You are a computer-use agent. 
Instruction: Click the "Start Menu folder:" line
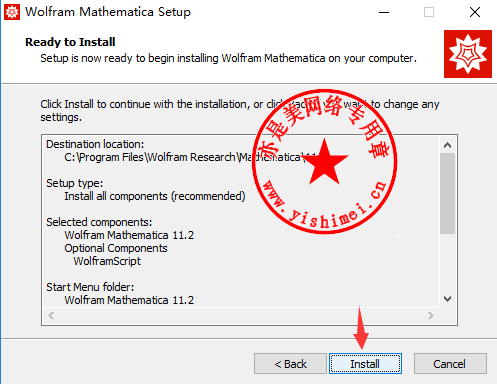pyautogui.click(x=90, y=287)
